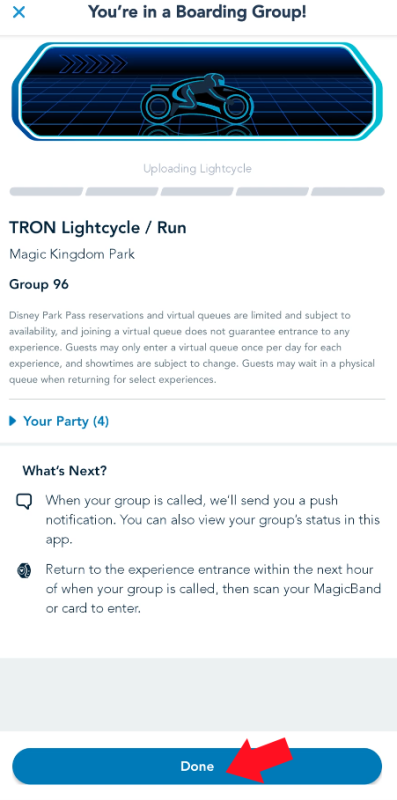The image size is (397, 800).
Task: Tap the Group 96 boarding group number
Action: 39,284
